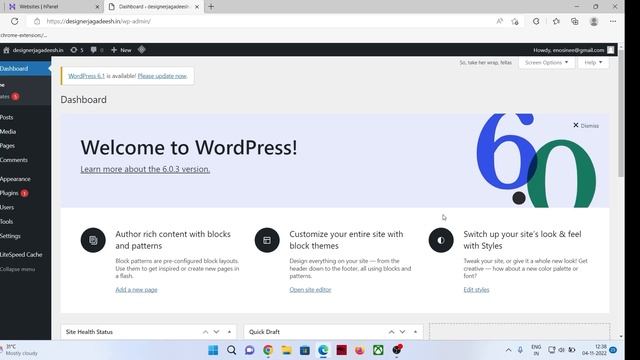The image size is (640, 360).
Task: Select the Dashboard designerjagadeesh tab
Action: click(x=154, y=7)
